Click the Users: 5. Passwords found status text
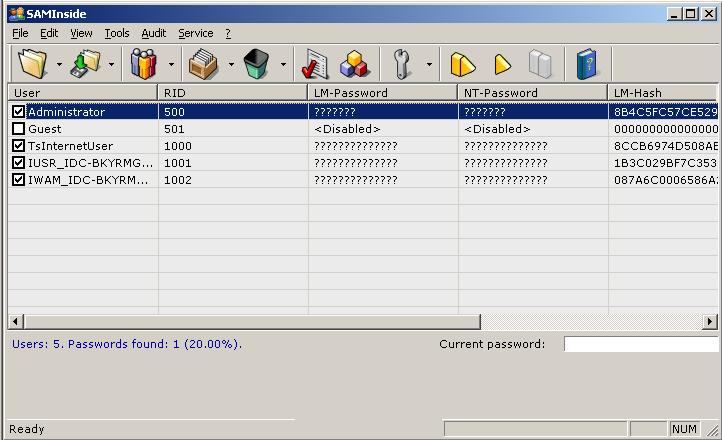722x440 pixels. (127, 344)
